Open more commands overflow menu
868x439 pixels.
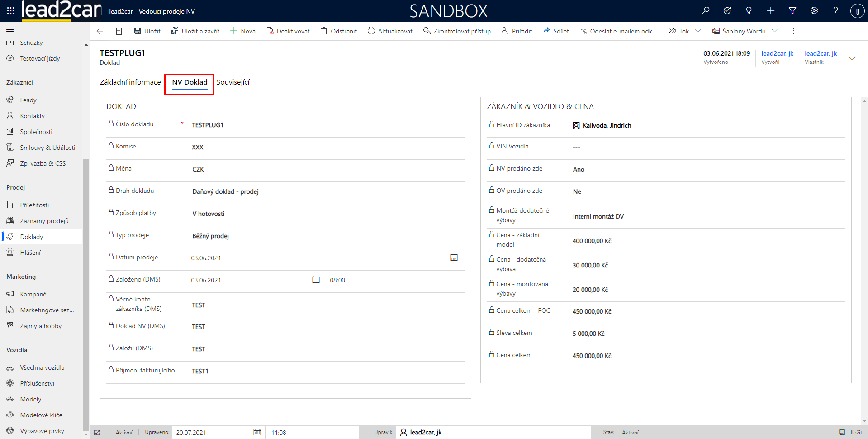[793, 31]
